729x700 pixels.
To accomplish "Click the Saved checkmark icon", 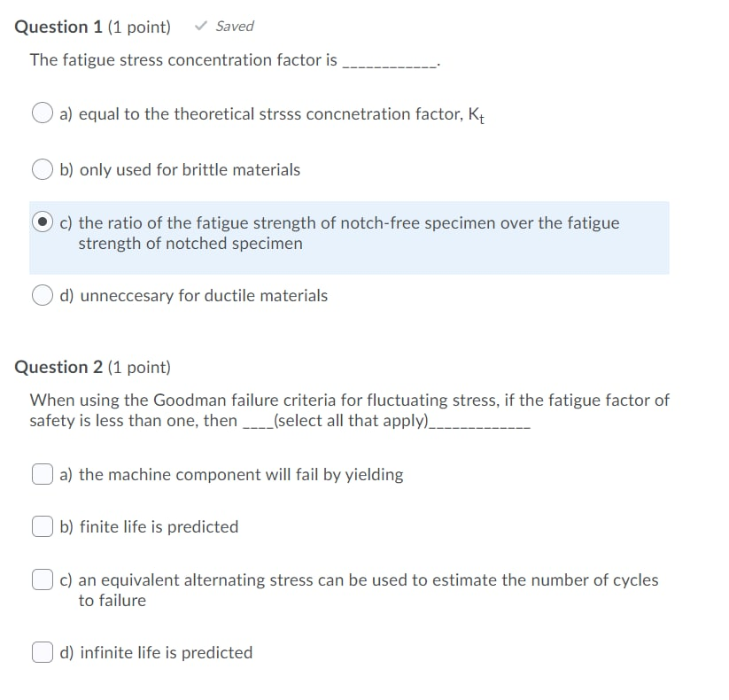I will pos(202,26).
